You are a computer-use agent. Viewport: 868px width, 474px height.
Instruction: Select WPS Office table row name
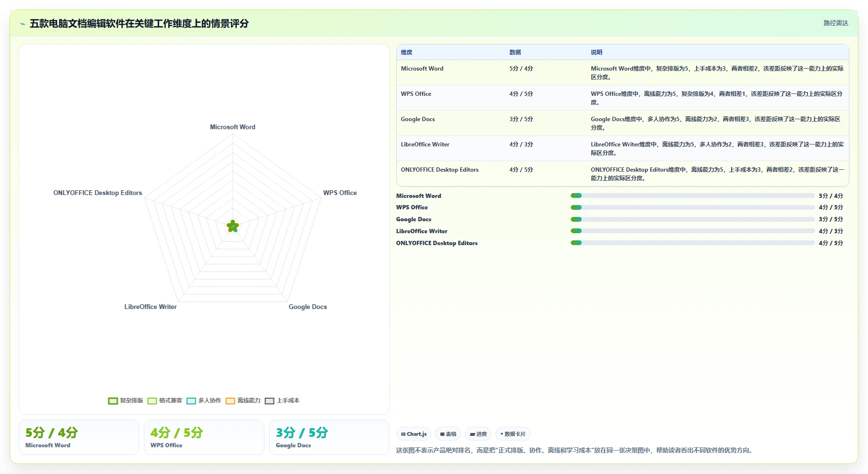tap(416, 94)
